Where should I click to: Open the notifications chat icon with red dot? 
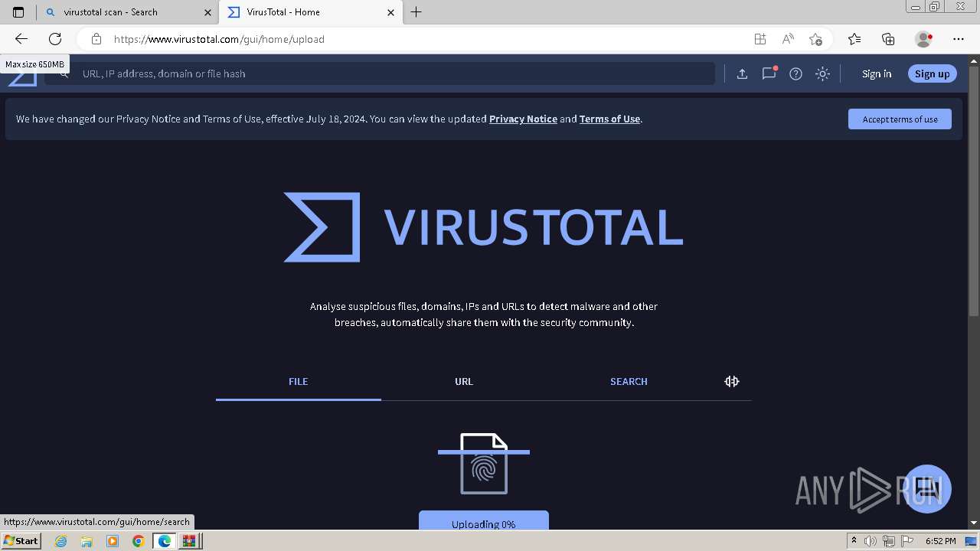tap(769, 73)
